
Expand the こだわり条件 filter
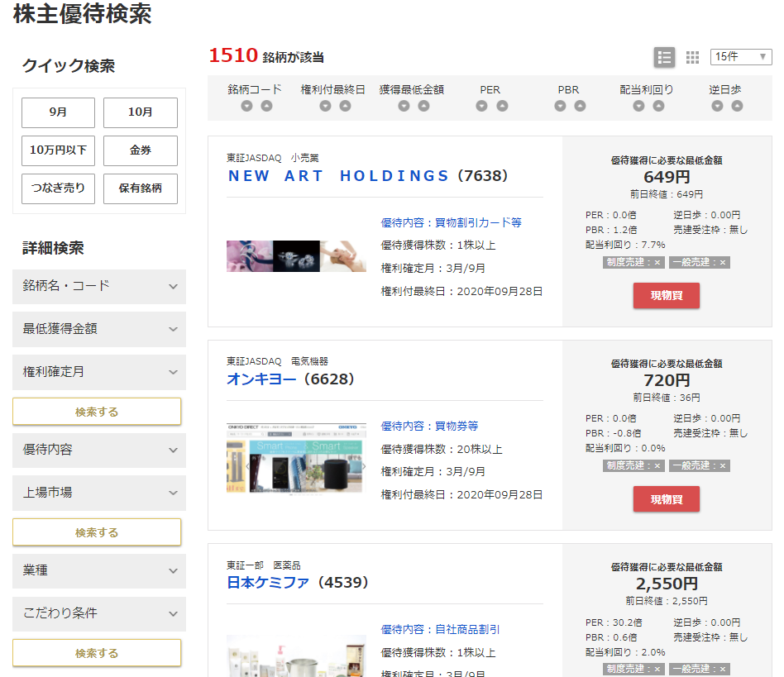99,613
